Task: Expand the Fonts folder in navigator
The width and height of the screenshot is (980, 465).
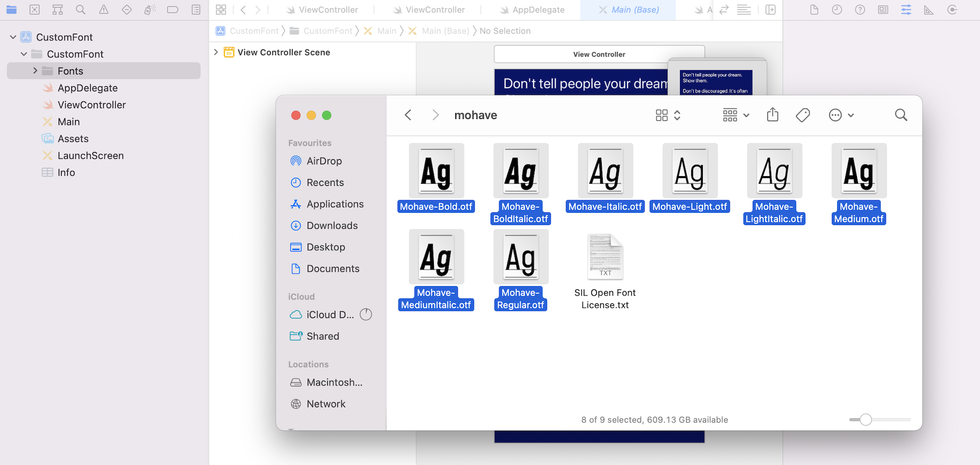Action: (35, 71)
